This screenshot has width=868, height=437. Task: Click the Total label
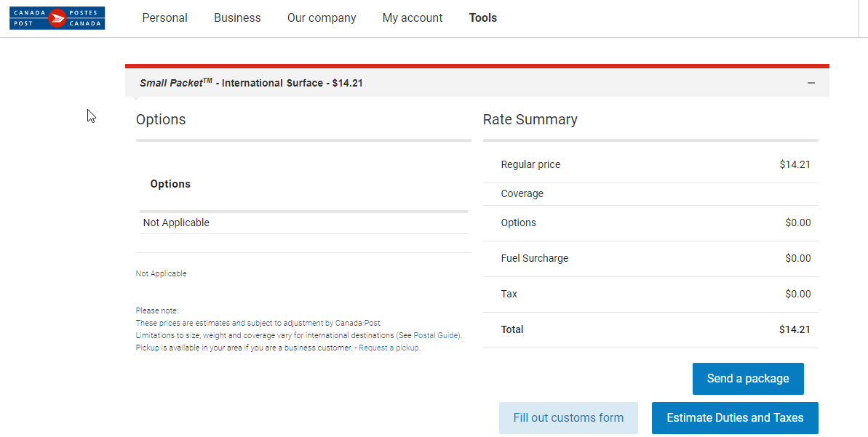pos(512,329)
